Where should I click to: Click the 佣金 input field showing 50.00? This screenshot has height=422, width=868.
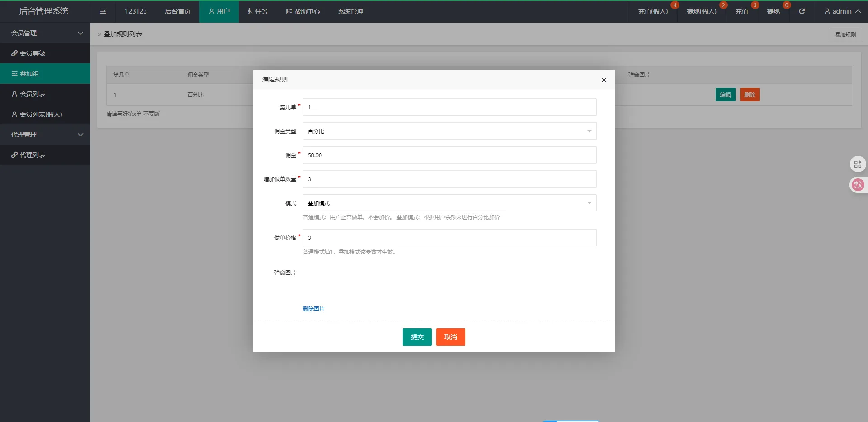pyautogui.click(x=449, y=155)
